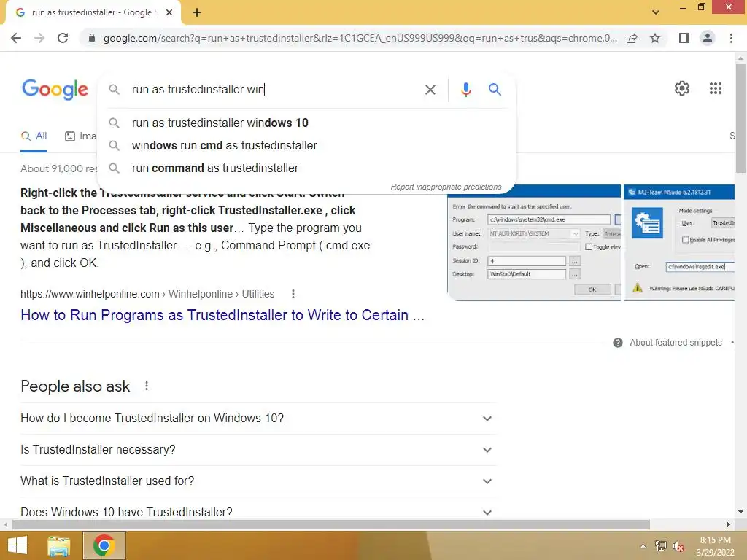The image size is (747, 560).
Task: Click the Google logo
Action: tap(55, 89)
